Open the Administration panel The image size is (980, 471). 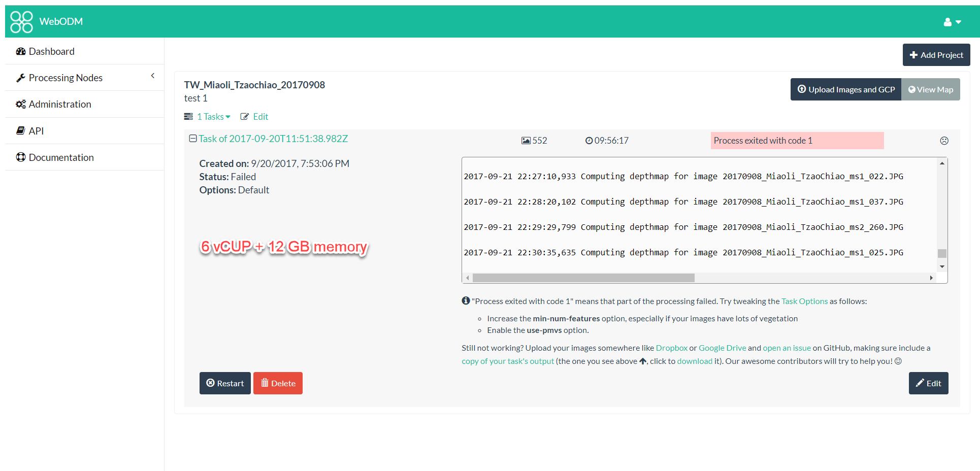tap(59, 104)
